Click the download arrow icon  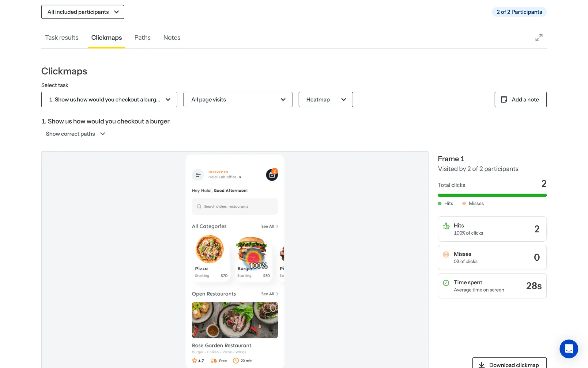(481, 365)
